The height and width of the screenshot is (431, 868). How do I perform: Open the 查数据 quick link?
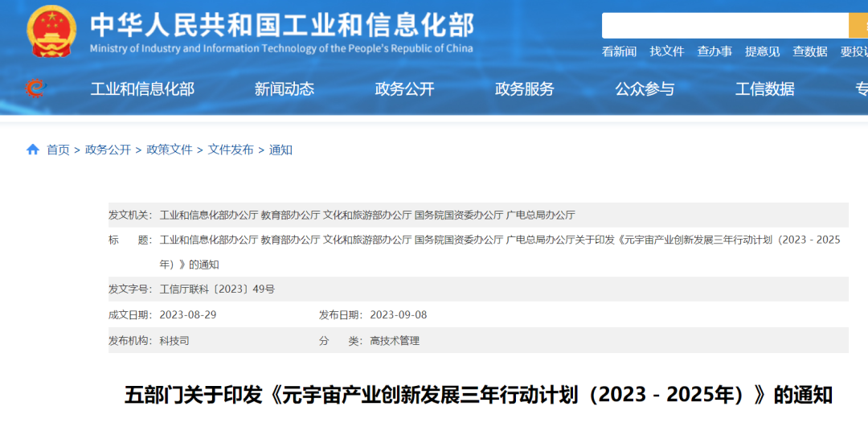[x=809, y=51]
